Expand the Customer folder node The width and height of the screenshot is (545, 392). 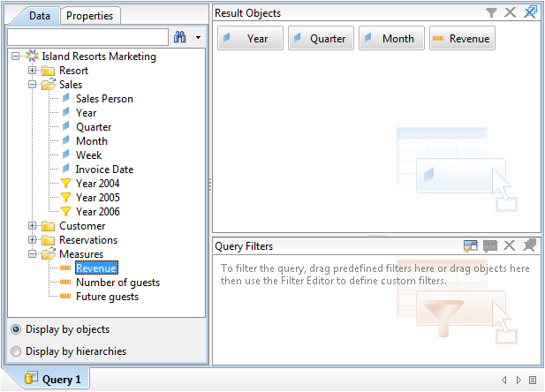33,226
